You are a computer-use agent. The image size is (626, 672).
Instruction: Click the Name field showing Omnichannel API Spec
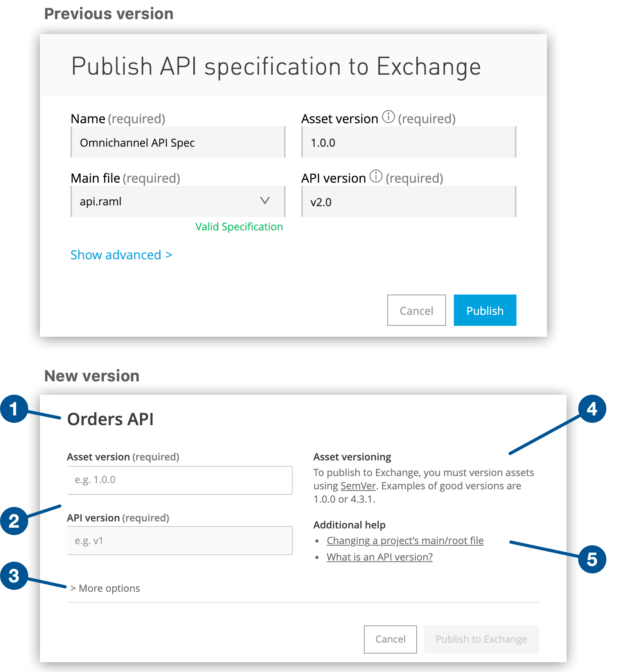click(177, 142)
